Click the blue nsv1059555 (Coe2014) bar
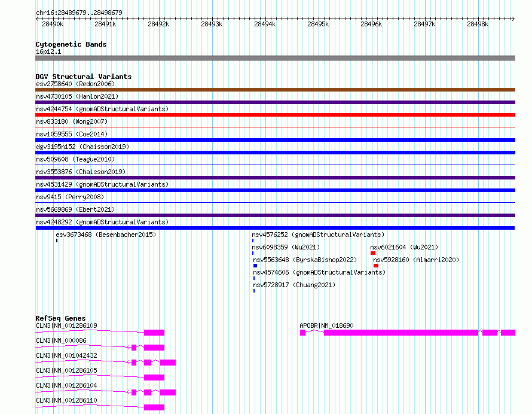The image size is (532, 414). 275,140
